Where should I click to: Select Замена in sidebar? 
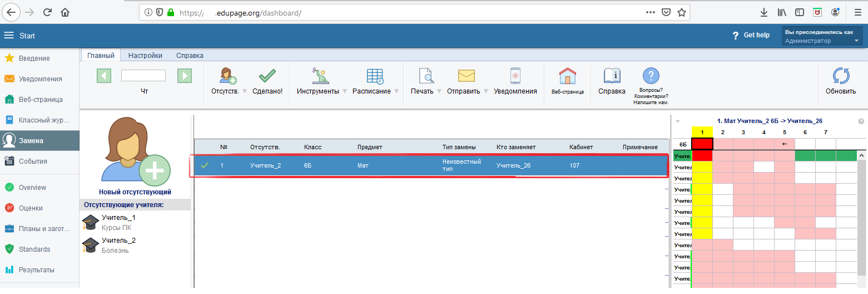39,141
